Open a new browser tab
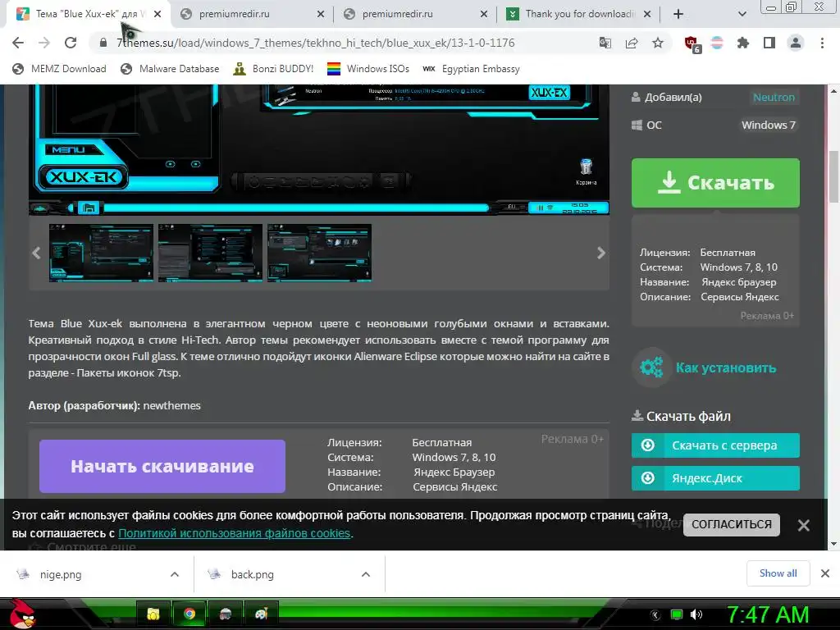 [678, 14]
